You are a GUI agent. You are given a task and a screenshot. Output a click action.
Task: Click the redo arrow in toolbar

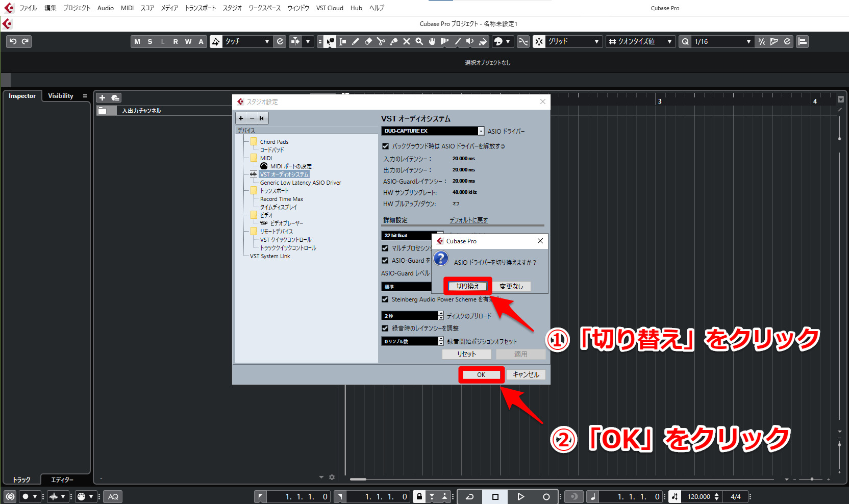(x=25, y=41)
